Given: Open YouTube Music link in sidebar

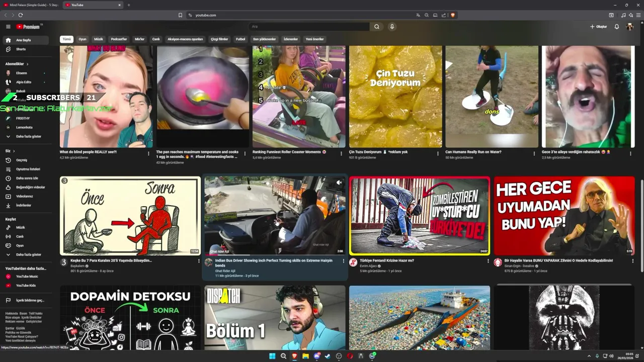Looking at the screenshot, I should point(26,277).
